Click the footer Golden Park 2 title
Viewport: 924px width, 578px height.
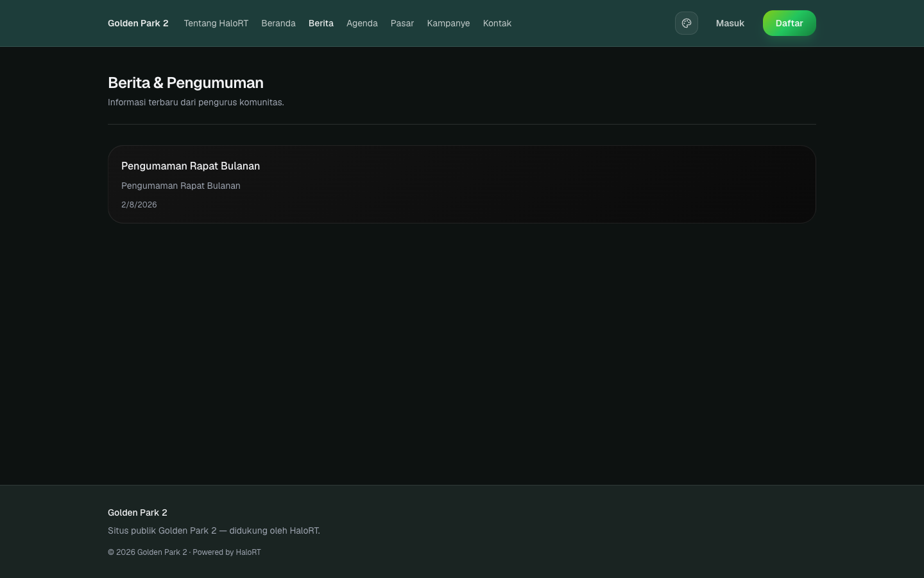tap(137, 512)
